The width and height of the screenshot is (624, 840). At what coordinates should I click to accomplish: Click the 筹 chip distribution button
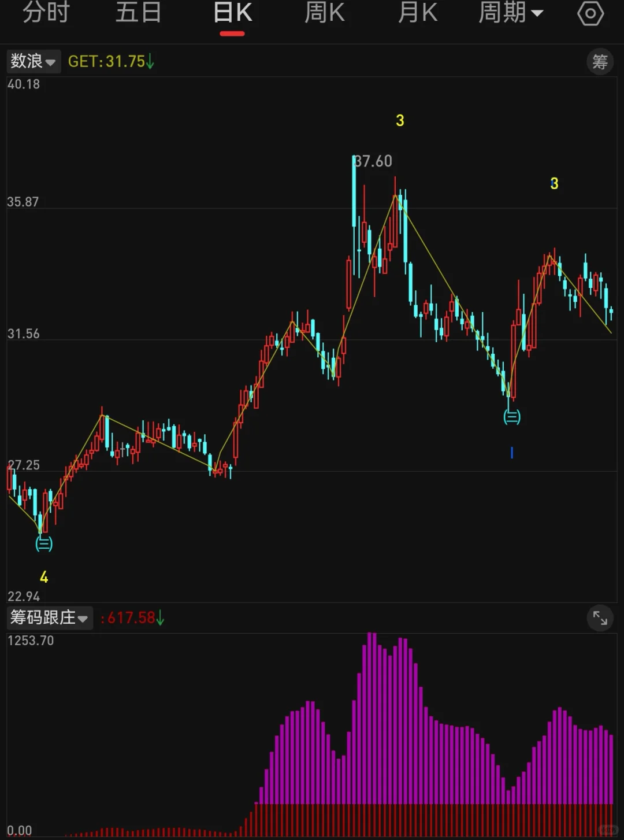pyautogui.click(x=600, y=61)
